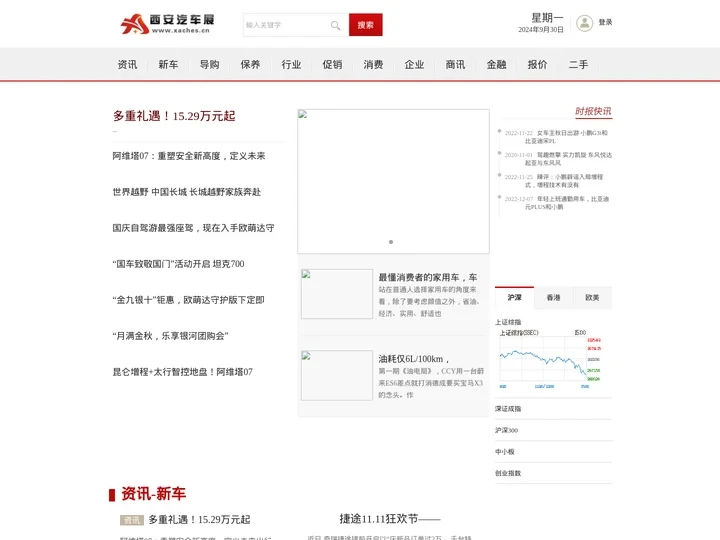Open the 保养 navigation menu
Screen dimensions: 720x540
tap(250, 65)
